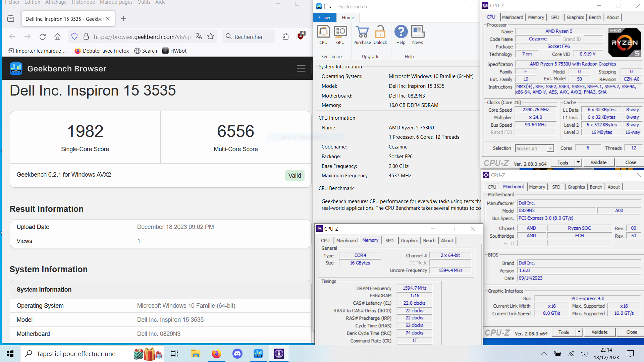
Task: Click the forward arrow in Firefox
Action: (28, 37)
